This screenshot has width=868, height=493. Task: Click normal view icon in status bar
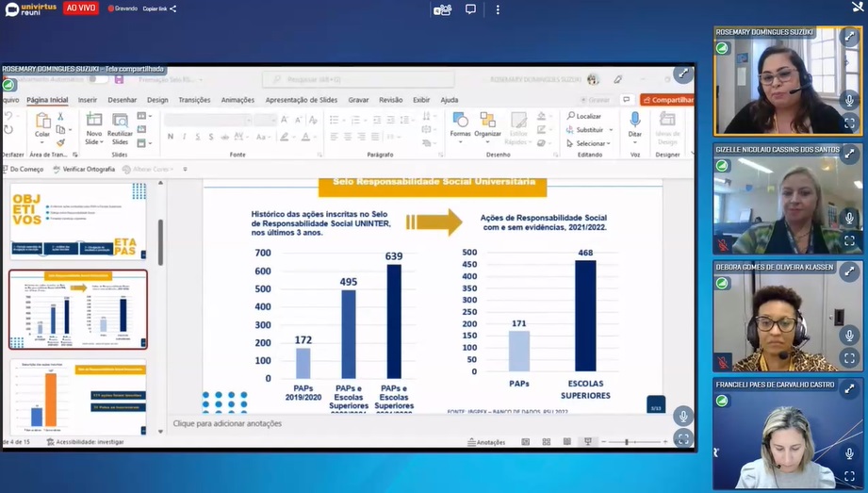point(525,442)
